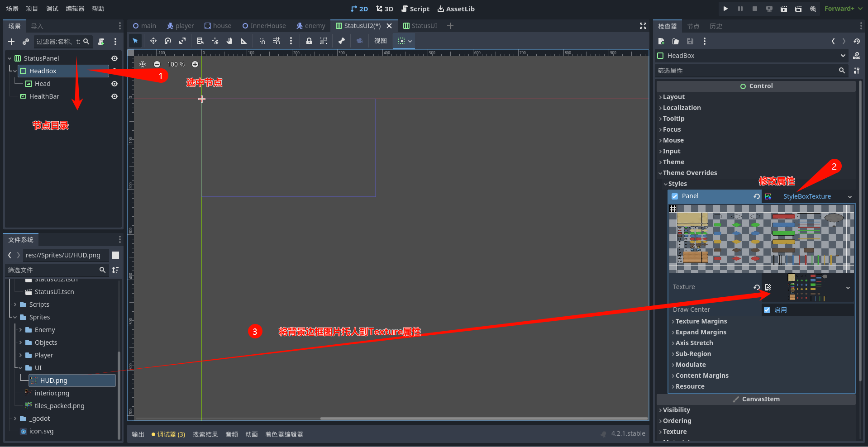Toggle visibility of Head node
Screen dimensions: 868x447
coord(114,84)
